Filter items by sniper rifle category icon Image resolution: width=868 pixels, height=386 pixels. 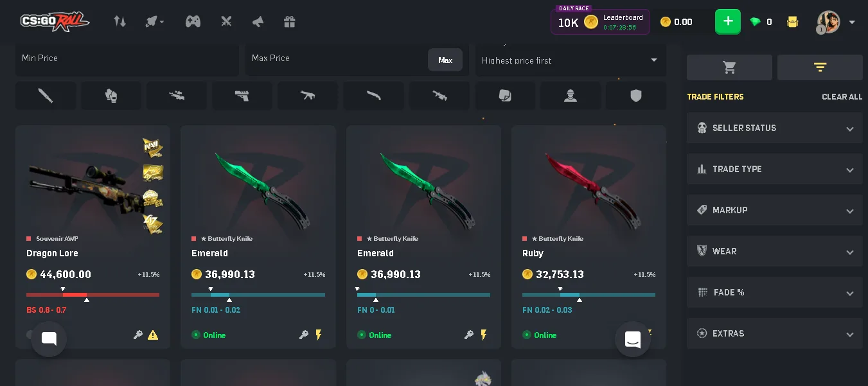click(x=177, y=96)
